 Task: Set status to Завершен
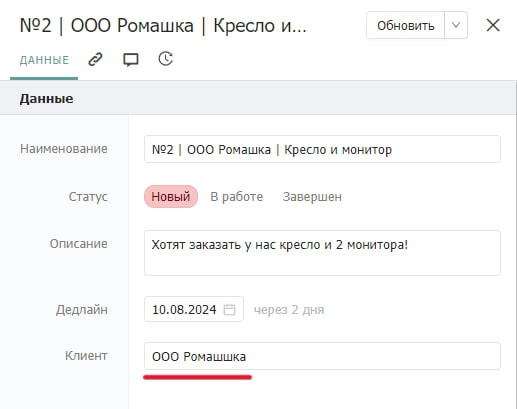pyautogui.click(x=312, y=197)
